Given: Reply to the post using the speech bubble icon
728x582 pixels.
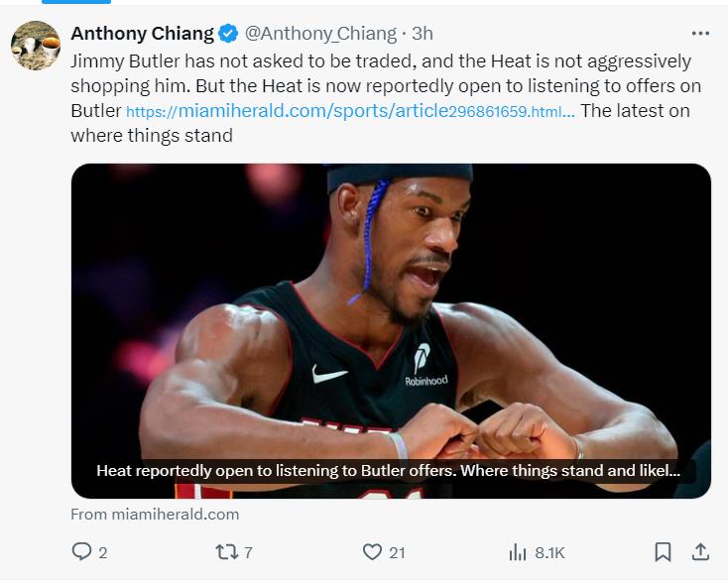Looking at the screenshot, I should point(81,552).
